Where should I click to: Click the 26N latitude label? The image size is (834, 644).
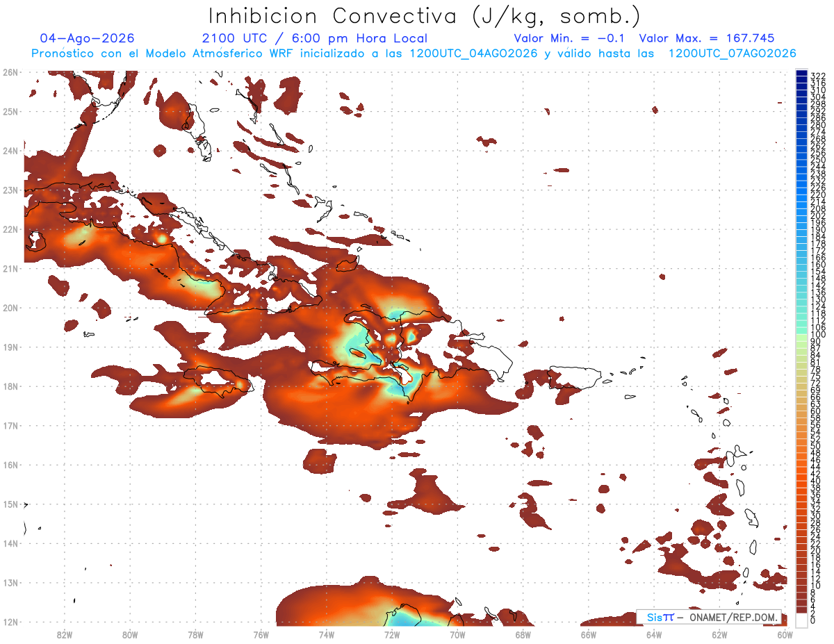click(x=10, y=72)
